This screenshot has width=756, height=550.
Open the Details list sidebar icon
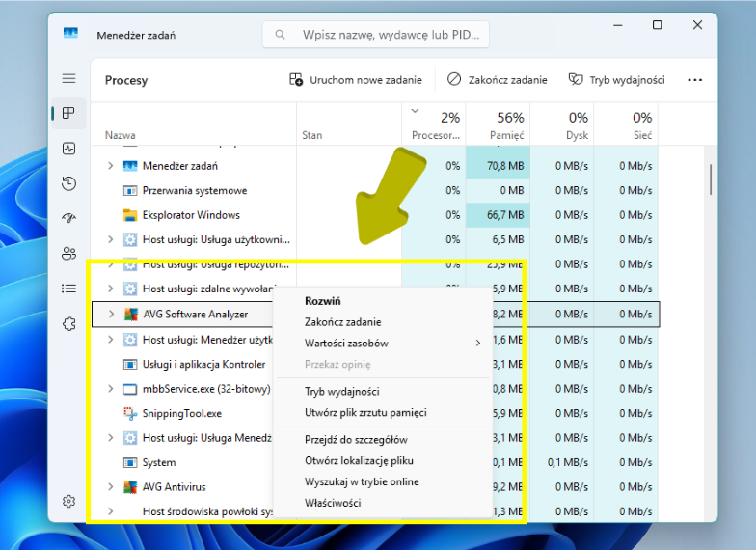click(68, 288)
